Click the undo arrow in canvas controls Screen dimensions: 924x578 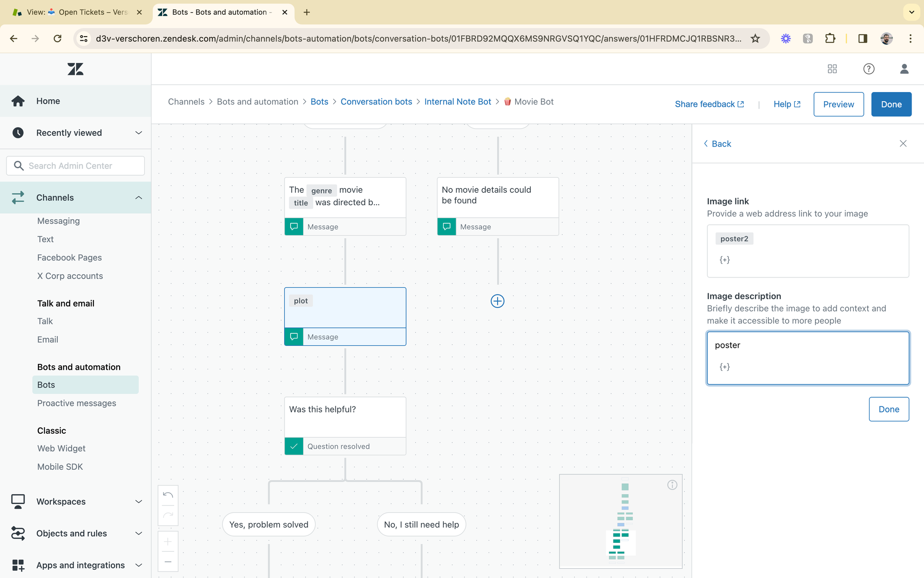coord(168,495)
